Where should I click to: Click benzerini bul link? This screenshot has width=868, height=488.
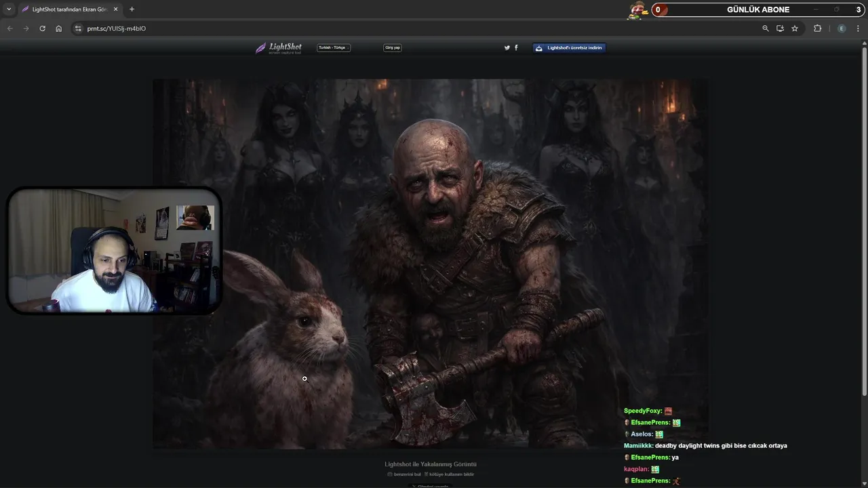[404, 474]
